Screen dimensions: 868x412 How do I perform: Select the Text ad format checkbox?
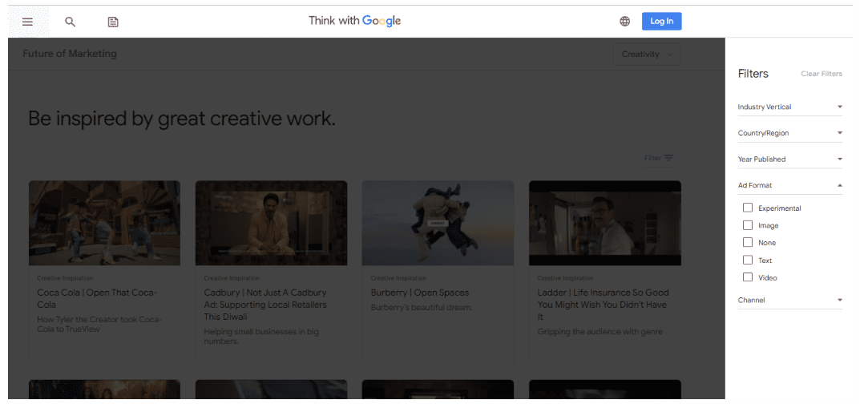point(748,261)
